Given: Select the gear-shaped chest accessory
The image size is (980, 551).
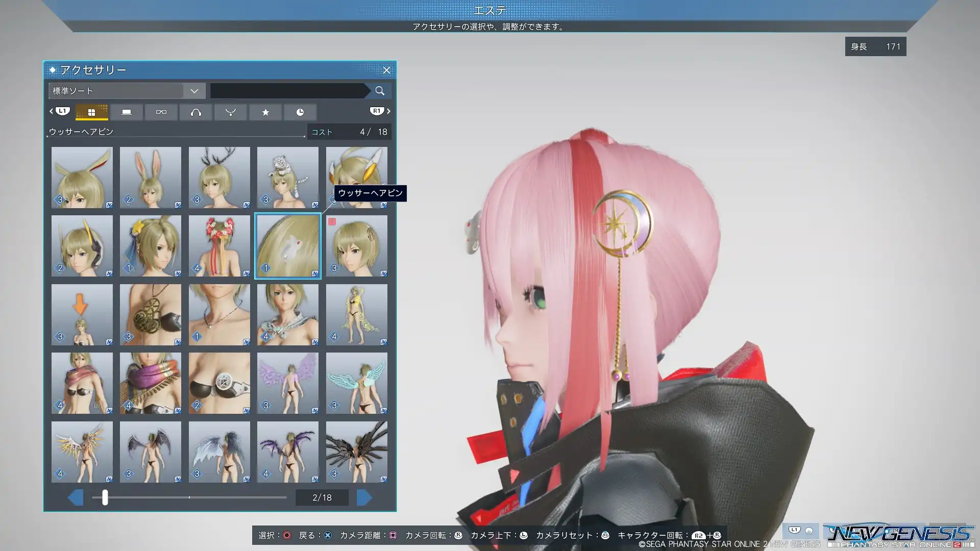Looking at the screenshot, I should tap(151, 315).
